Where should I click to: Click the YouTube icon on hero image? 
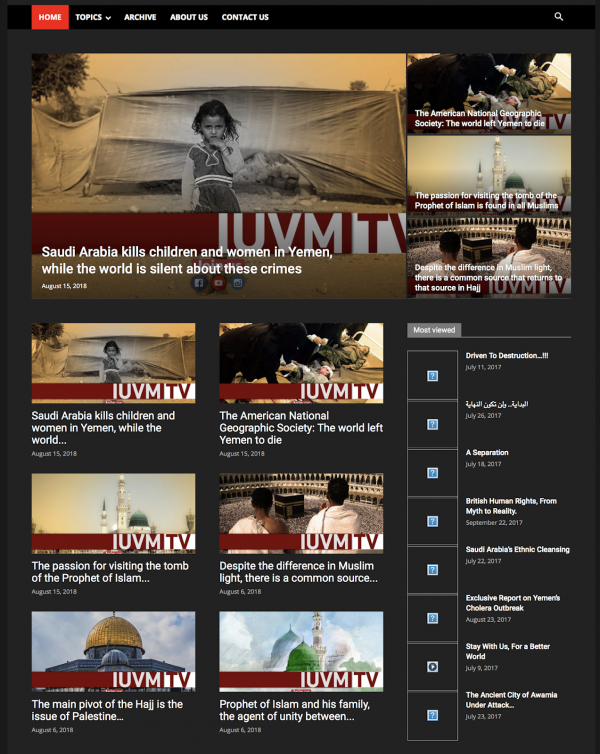[218, 283]
